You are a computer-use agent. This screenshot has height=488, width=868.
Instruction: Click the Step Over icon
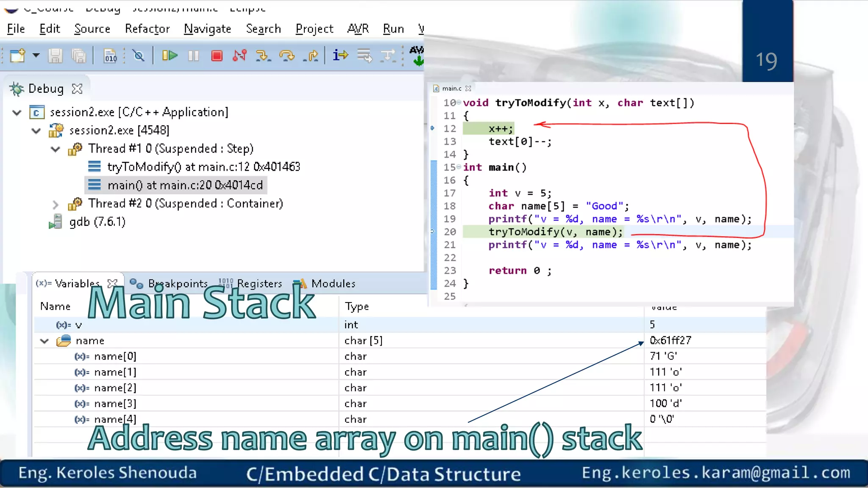[x=287, y=55]
